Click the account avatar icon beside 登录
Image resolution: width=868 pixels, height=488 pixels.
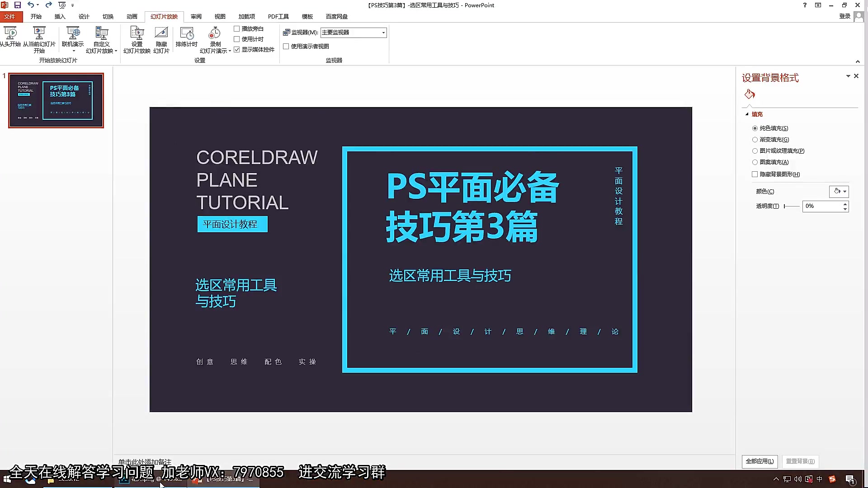pos(859,17)
